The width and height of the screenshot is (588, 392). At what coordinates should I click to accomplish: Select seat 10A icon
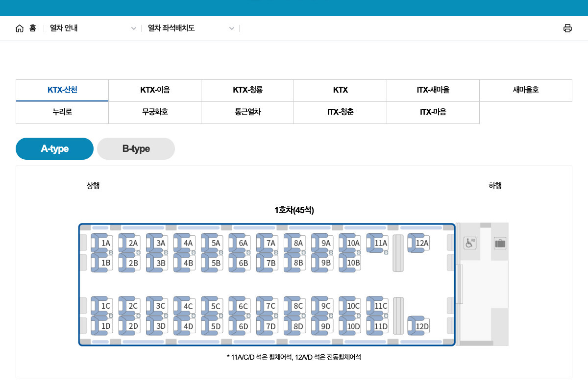click(349, 243)
